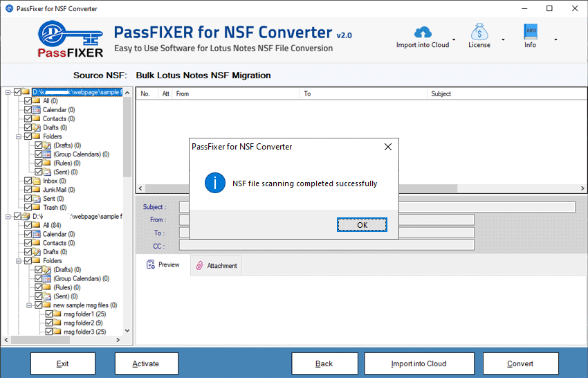The width and height of the screenshot is (588, 378).
Task: Click the bottom Import into Cloud button
Action: pos(419,363)
